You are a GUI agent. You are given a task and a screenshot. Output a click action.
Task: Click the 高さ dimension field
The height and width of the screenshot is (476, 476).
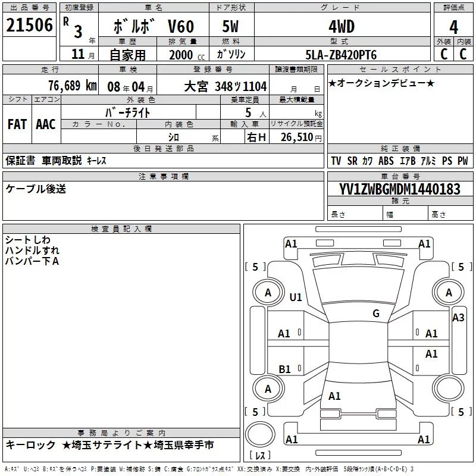click(451, 214)
